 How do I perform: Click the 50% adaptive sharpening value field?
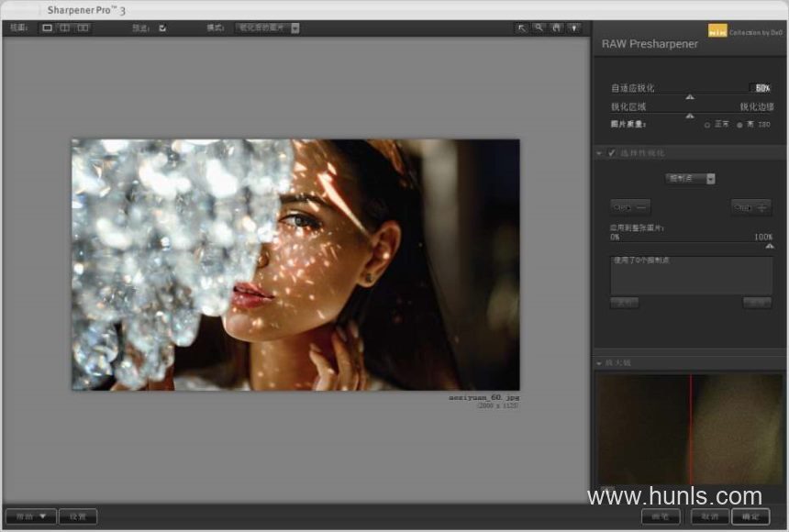tap(761, 88)
